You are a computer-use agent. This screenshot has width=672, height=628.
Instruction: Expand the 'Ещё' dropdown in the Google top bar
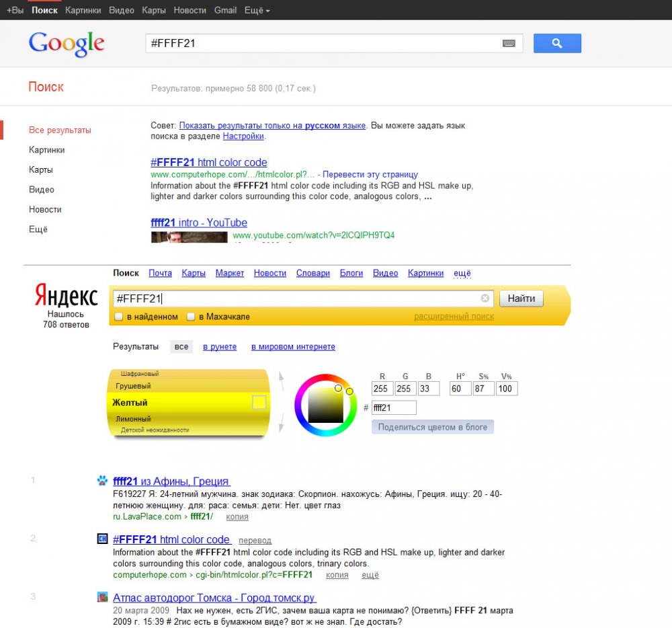[x=257, y=10]
